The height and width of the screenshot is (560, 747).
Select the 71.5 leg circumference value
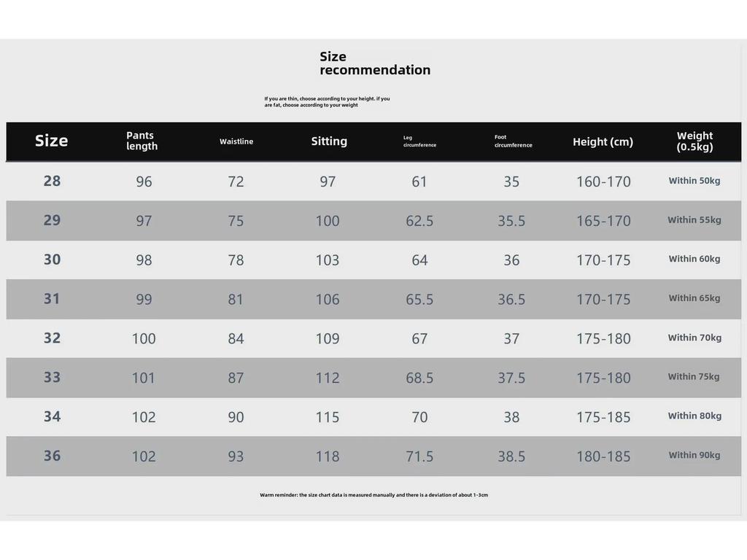pyautogui.click(x=419, y=456)
